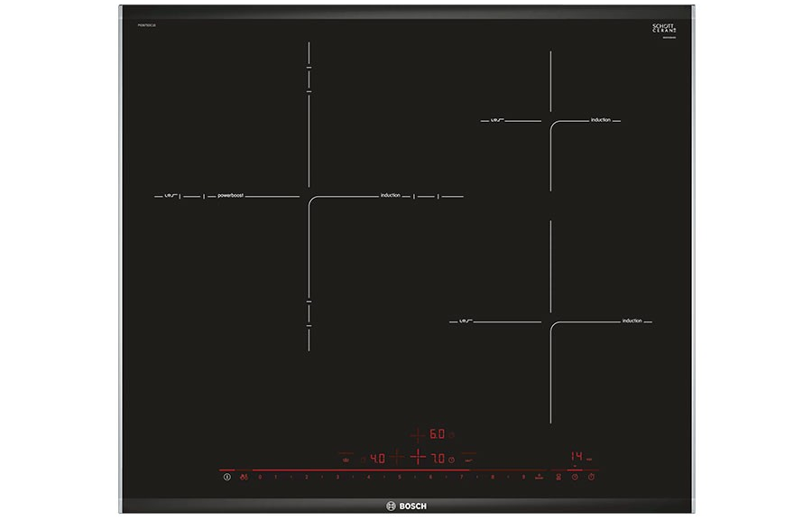Tap the timer clock icon under 1.4
Screen dimensions: 812x530
(574, 476)
